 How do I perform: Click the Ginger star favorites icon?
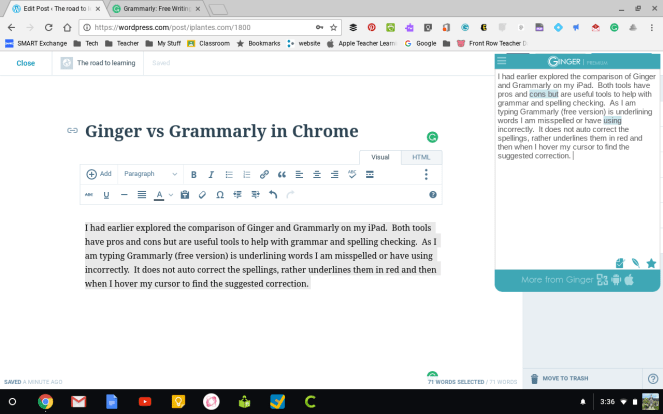(651, 263)
